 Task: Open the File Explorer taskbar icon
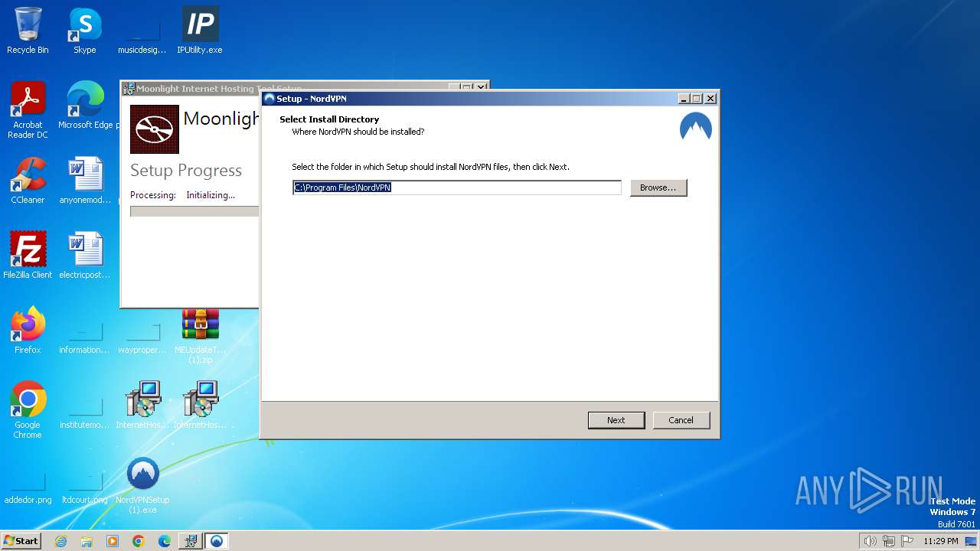point(87,541)
